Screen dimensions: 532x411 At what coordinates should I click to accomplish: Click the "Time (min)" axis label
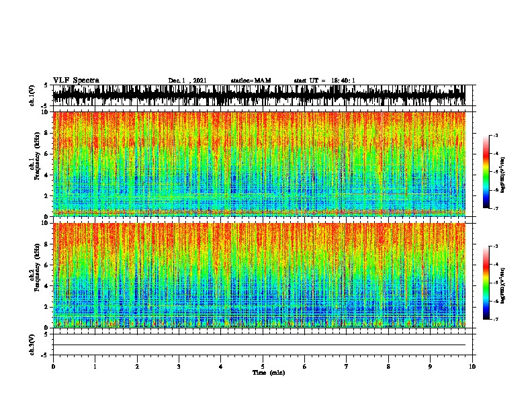pyautogui.click(x=269, y=373)
